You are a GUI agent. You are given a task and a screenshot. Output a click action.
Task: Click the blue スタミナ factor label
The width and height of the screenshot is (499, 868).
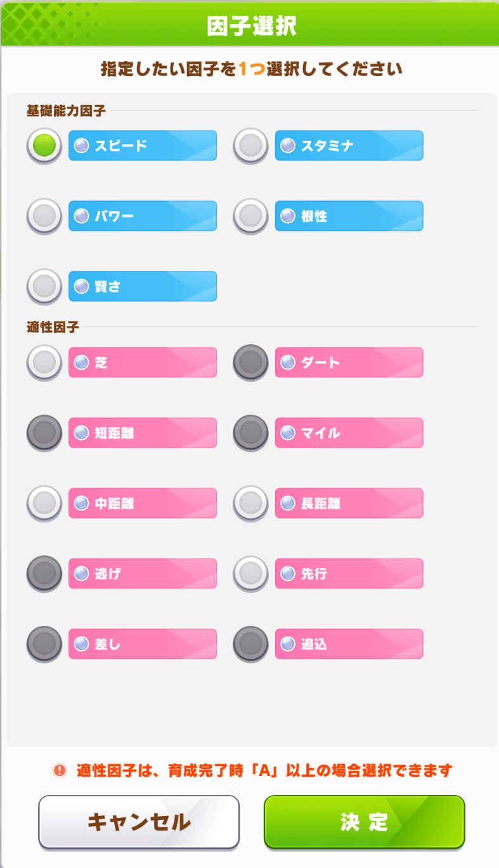point(349,146)
